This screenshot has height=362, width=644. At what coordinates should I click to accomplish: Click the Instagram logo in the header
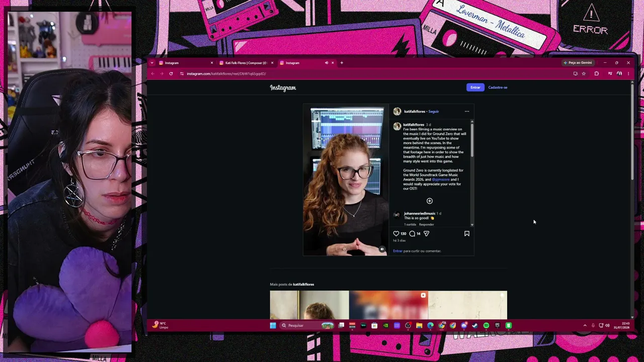tap(283, 87)
